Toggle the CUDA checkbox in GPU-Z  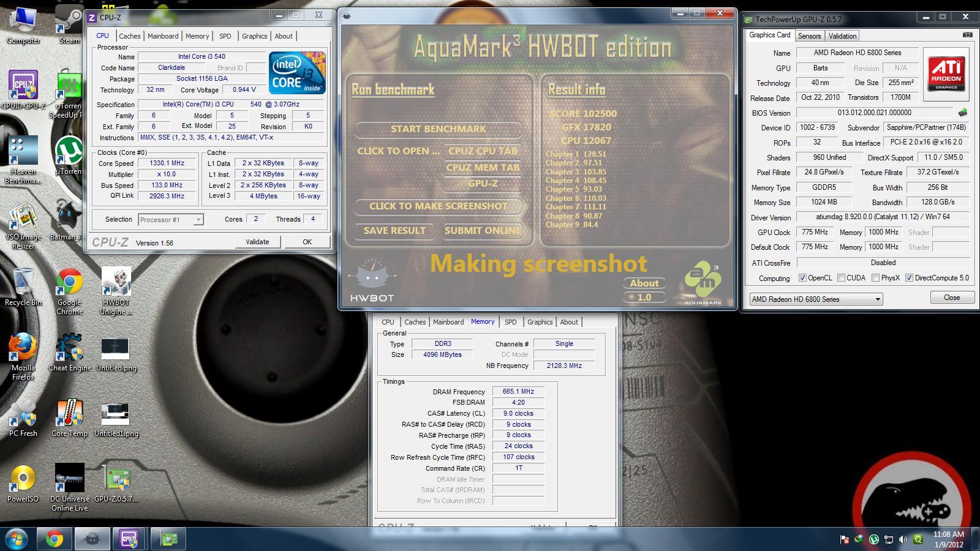click(841, 278)
